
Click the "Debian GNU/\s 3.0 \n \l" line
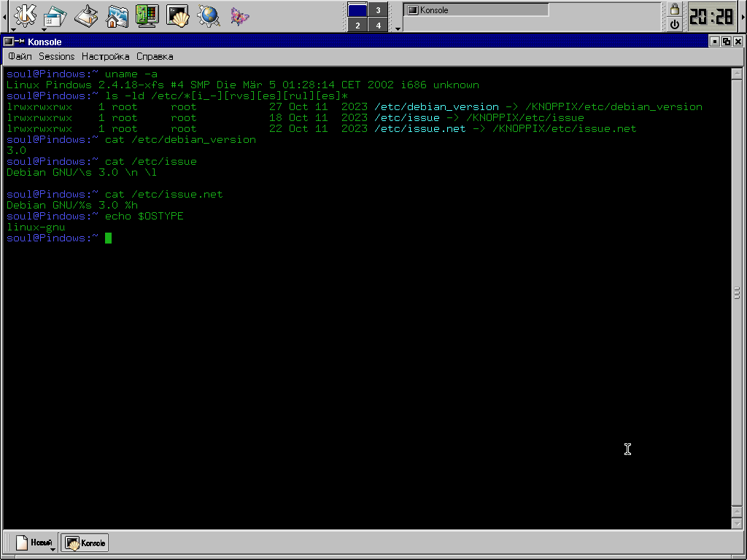point(82,172)
